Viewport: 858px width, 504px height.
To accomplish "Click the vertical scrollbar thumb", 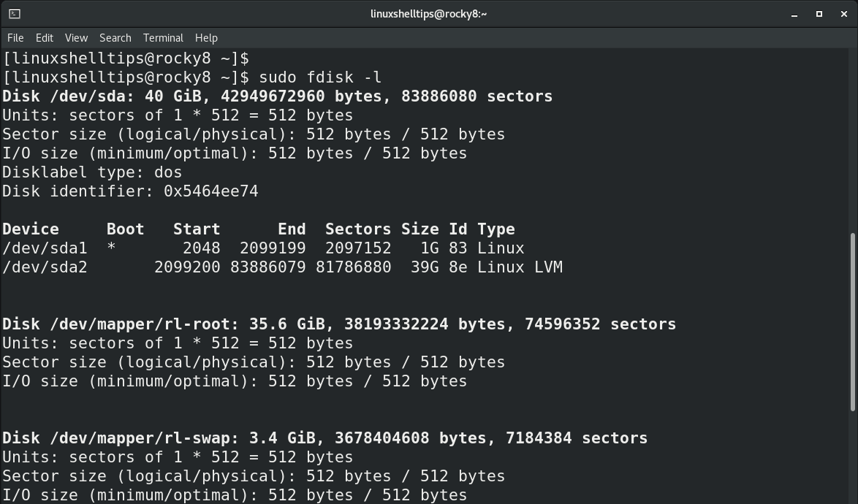I will click(853, 322).
